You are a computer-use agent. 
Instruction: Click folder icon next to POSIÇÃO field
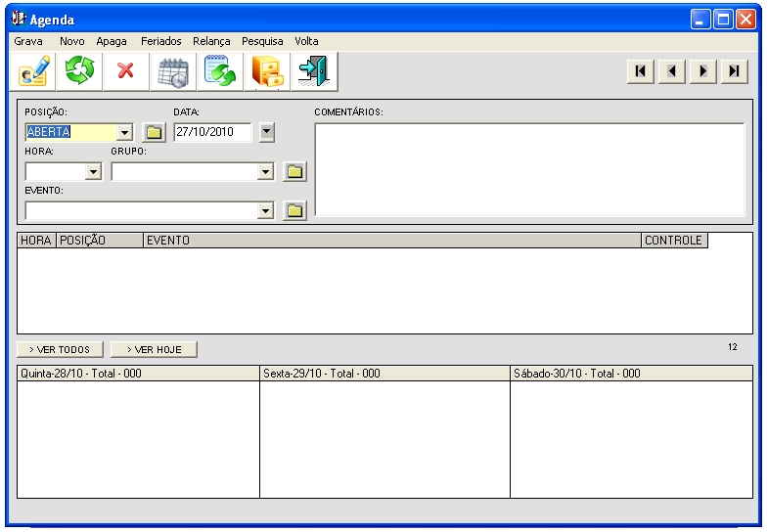point(154,132)
